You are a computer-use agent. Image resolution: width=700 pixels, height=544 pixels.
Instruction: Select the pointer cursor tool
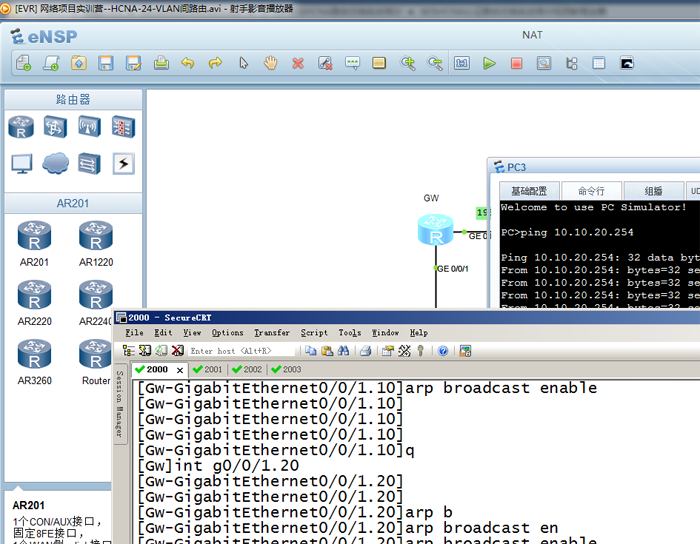point(243,63)
